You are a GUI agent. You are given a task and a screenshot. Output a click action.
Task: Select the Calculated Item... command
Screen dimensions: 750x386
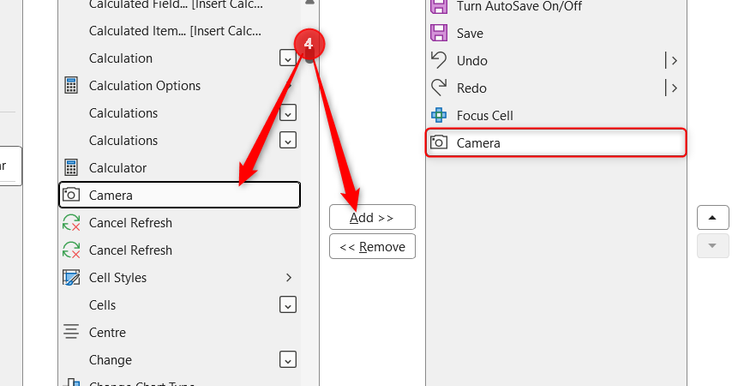pyautogui.click(x=175, y=31)
